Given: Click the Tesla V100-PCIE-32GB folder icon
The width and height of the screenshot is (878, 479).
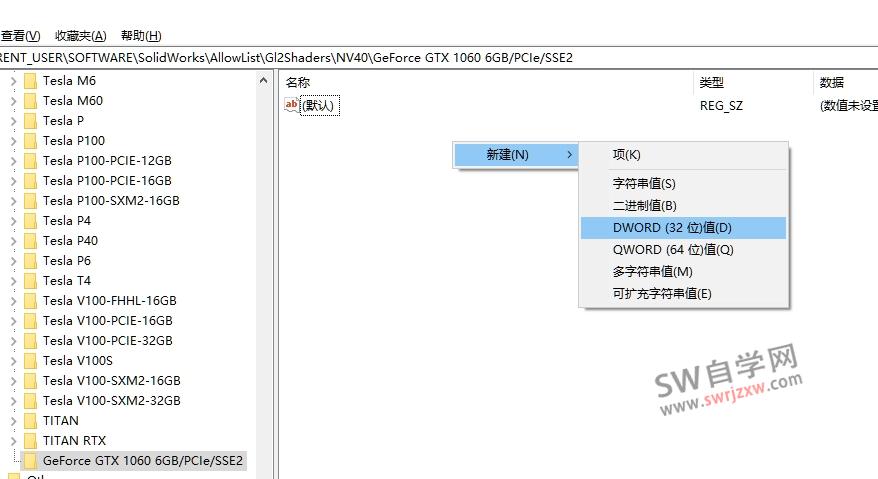Looking at the screenshot, I should coord(31,341).
